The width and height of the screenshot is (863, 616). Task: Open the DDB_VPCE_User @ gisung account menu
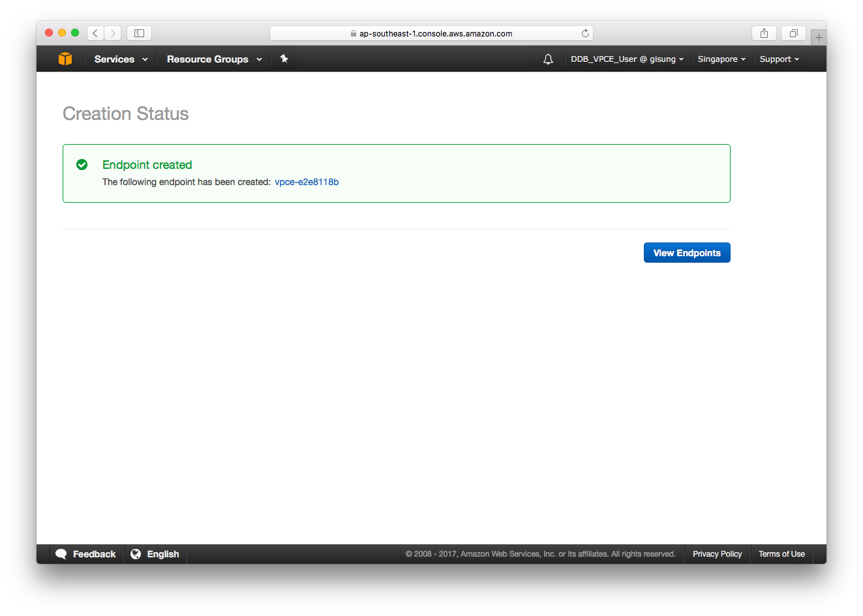point(628,59)
